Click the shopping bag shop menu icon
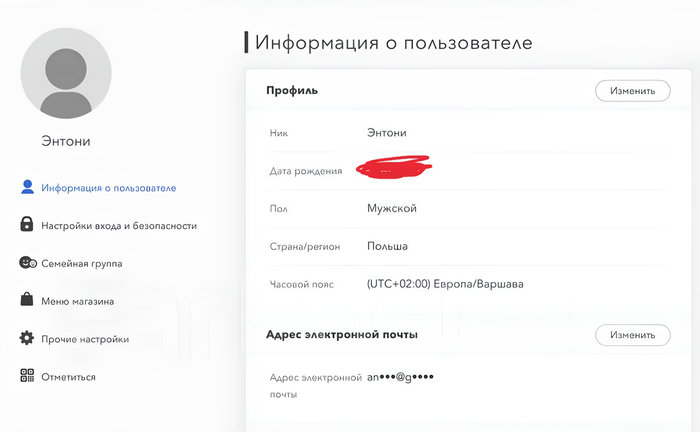This screenshot has height=432, width=700. [28, 300]
